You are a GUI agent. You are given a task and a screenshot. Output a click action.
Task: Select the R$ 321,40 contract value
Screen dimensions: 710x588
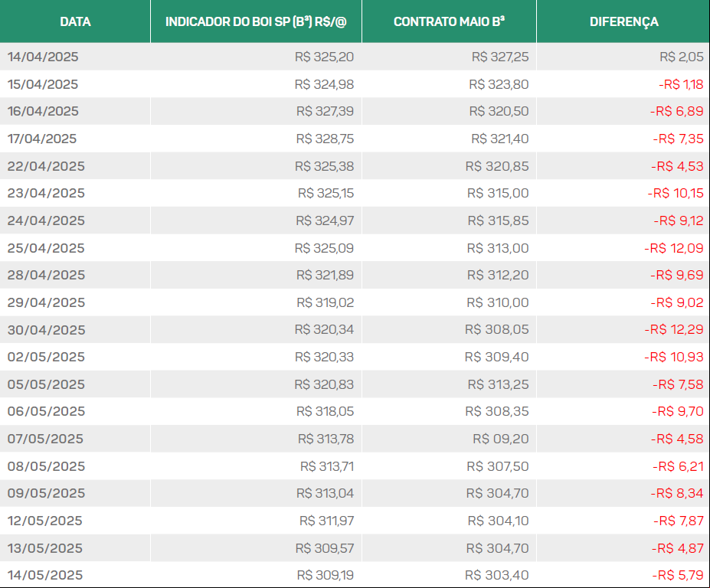pyautogui.click(x=500, y=139)
